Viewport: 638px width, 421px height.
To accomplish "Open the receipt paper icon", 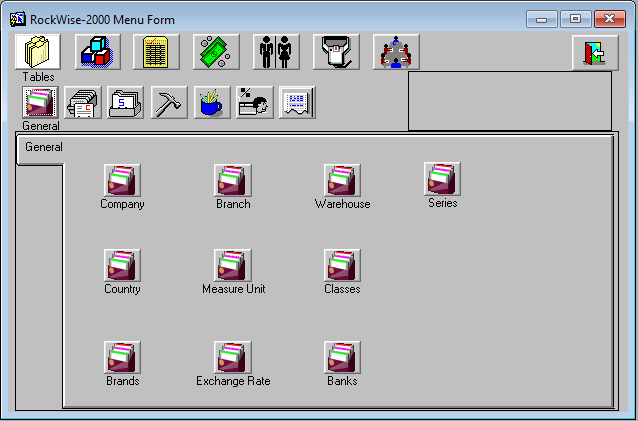I will (x=297, y=103).
